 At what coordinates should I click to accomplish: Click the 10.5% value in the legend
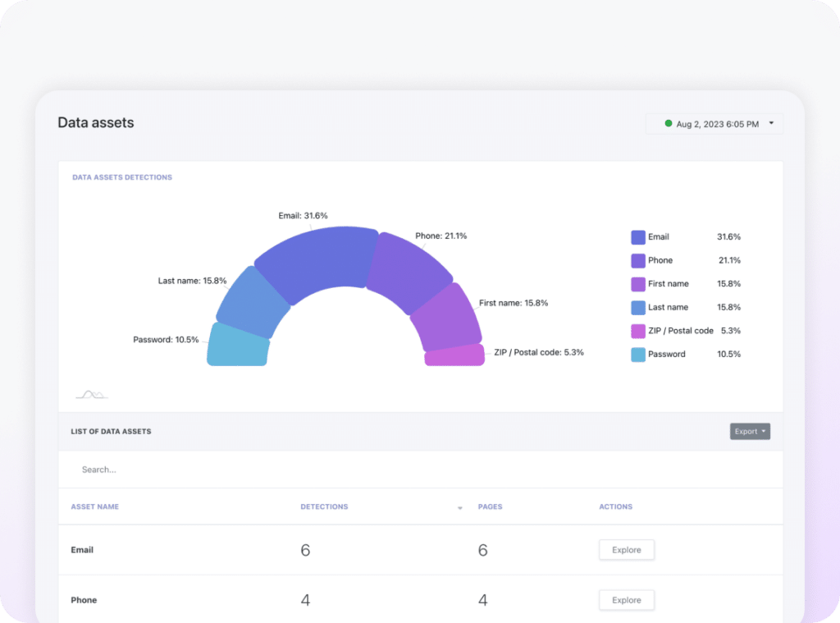coord(728,354)
